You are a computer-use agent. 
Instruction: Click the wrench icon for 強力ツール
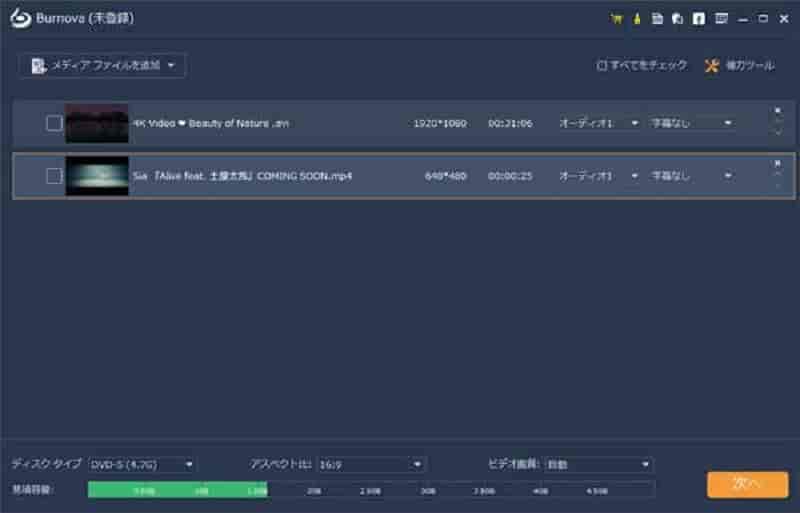click(x=712, y=66)
